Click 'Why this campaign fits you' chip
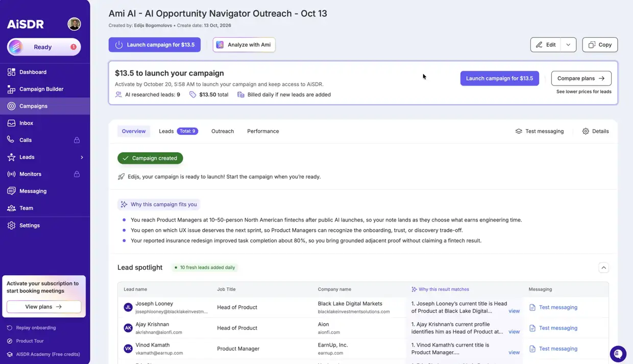The width and height of the screenshot is (633, 364). [159, 204]
